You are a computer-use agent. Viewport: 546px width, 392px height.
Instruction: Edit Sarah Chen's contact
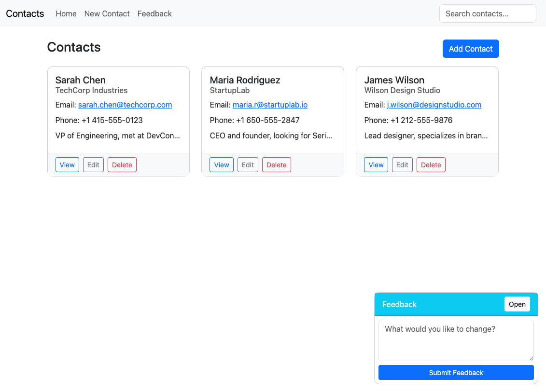[93, 165]
